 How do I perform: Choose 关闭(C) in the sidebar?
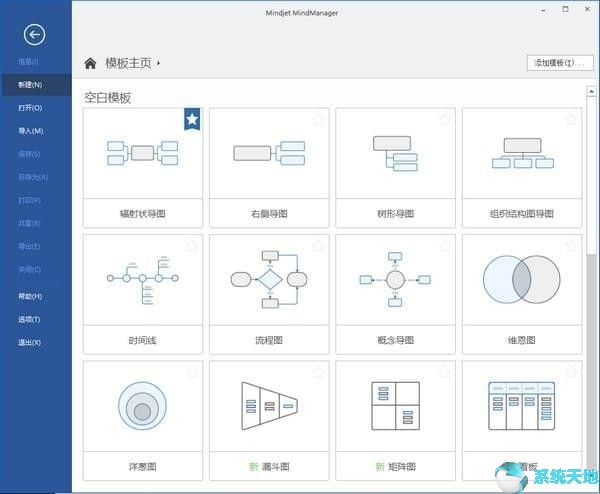click(36, 270)
